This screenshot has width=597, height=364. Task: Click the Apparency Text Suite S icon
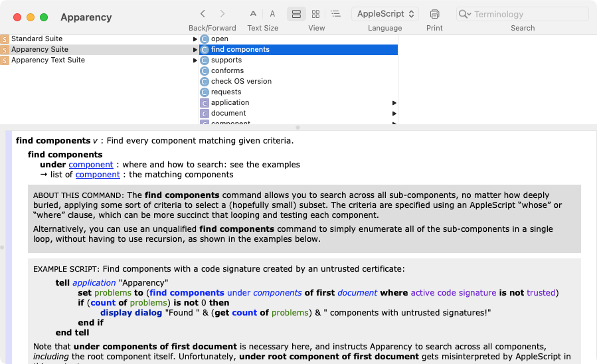point(5,60)
